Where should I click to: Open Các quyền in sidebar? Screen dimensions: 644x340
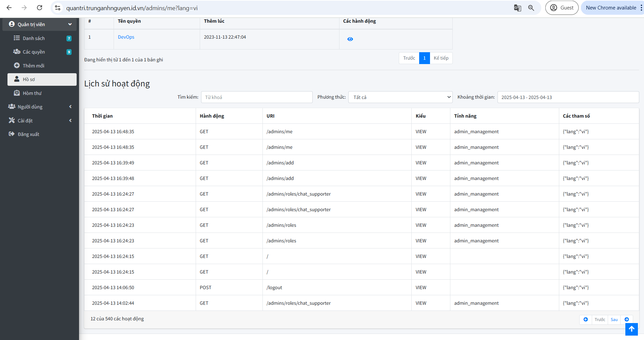pyautogui.click(x=42, y=52)
